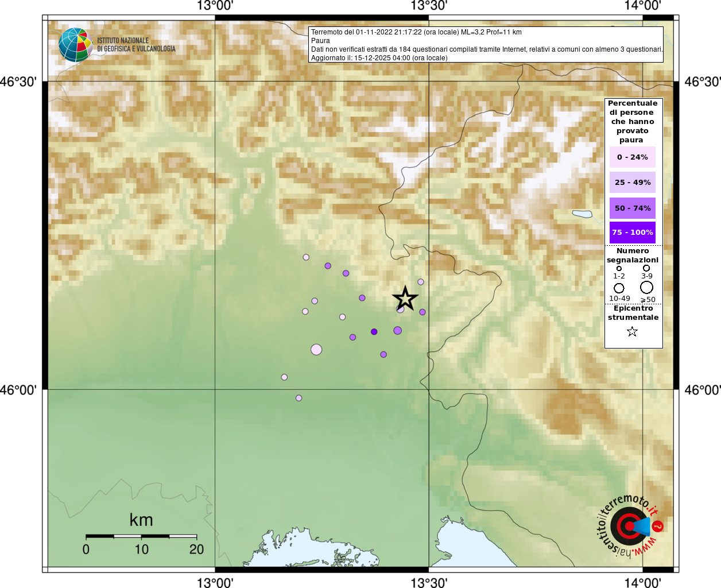Select the 50 - 74% legend swatch
Screen dimensions: 721x588
click(633, 208)
